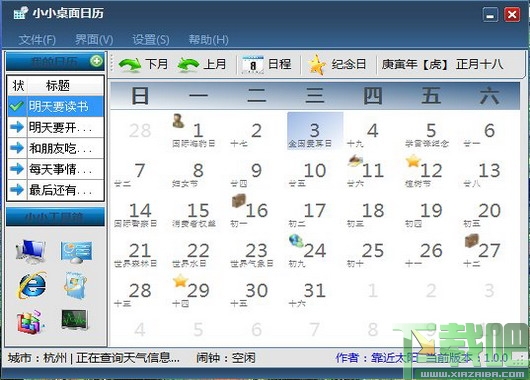Toggle completed checkmark on 明天要读书
The image size is (530, 380).
point(17,106)
